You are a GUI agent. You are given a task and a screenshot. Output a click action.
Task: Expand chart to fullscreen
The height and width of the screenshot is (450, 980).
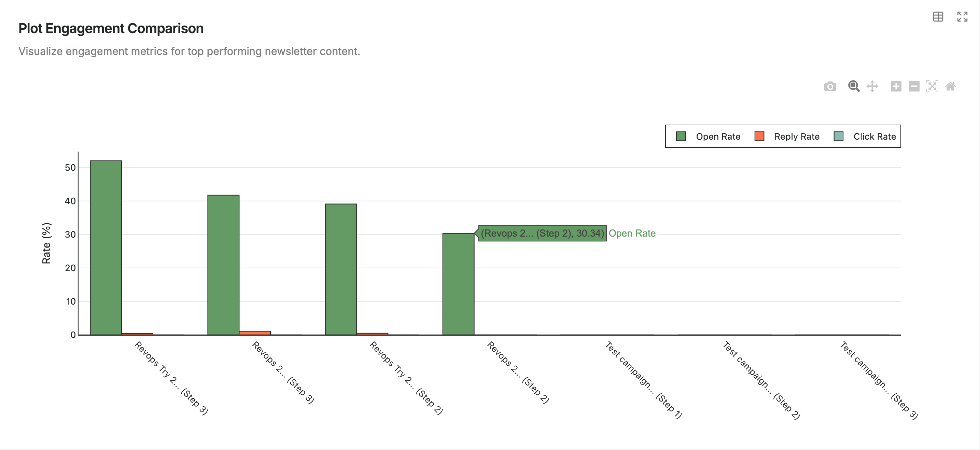(x=962, y=17)
